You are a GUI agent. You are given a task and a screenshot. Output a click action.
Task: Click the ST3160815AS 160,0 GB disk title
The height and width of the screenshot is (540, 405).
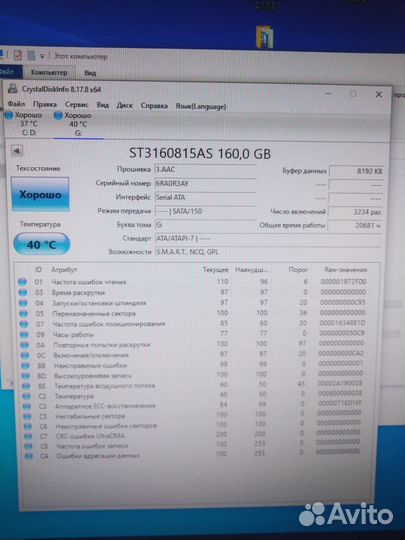pos(200,153)
